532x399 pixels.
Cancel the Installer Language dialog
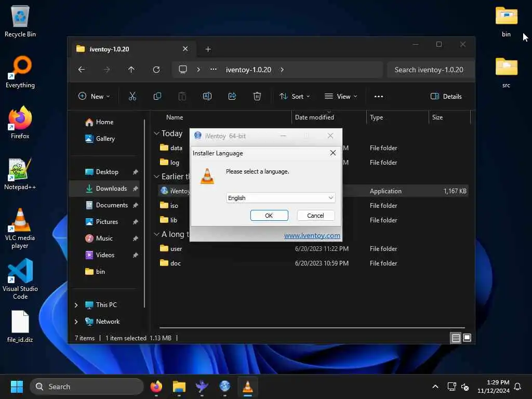click(x=315, y=216)
